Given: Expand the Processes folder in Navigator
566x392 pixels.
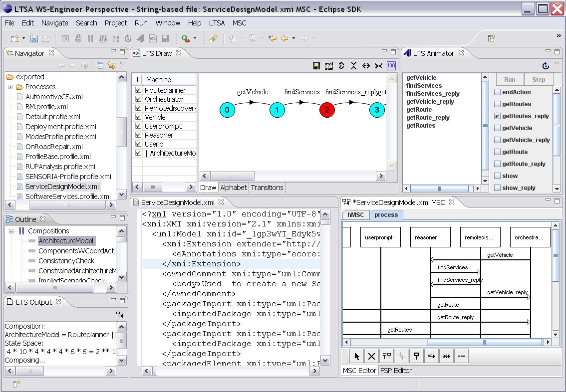Looking at the screenshot, I should click(10, 87).
